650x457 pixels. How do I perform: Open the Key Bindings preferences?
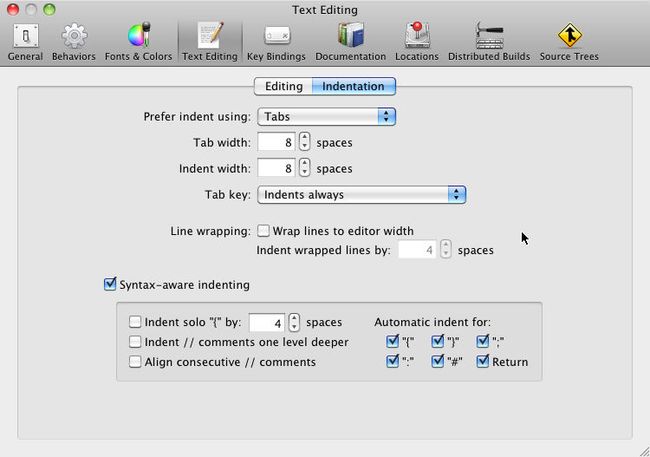pyautogui.click(x=276, y=42)
